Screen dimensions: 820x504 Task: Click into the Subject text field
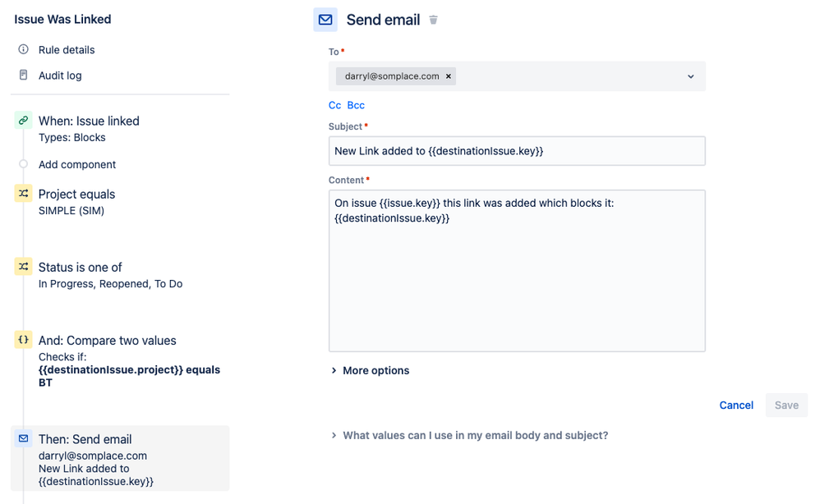[x=517, y=151]
